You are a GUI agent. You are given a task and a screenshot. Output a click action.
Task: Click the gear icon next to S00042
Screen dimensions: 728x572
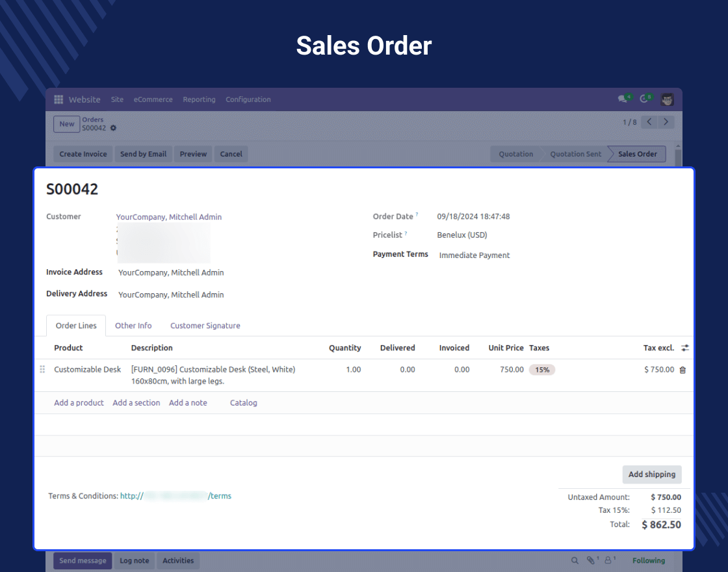click(113, 128)
